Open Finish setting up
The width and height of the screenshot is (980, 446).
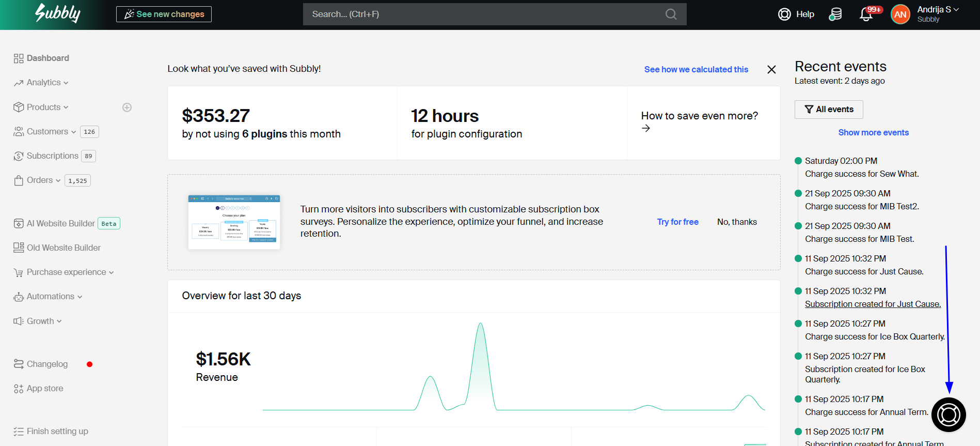click(x=57, y=432)
